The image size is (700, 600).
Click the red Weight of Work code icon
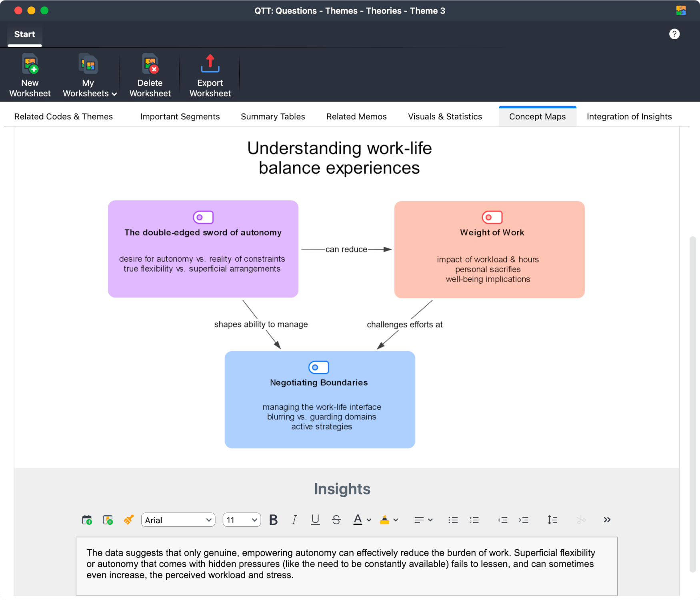[492, 217]
